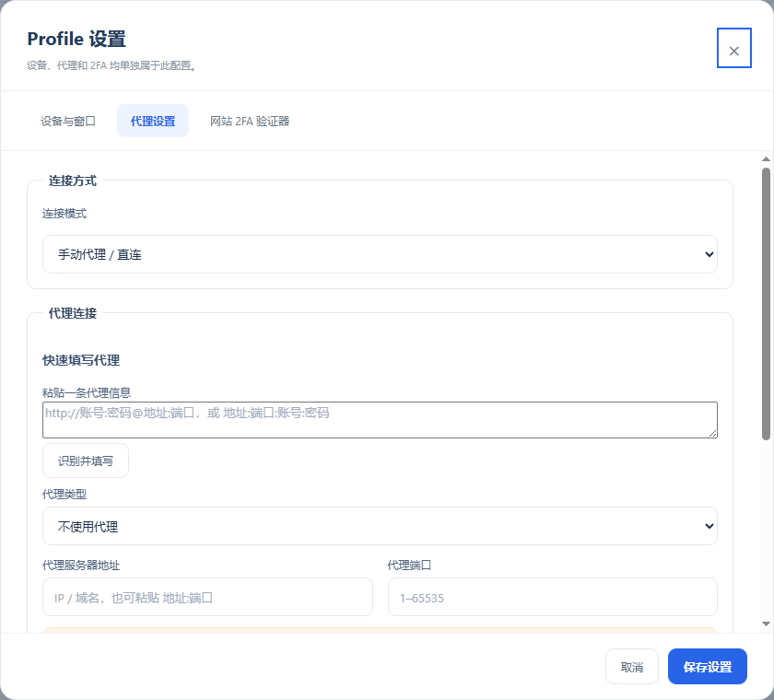Click the 取消 button
Image resolution: width=774 pixels, height=700 pixels.
point(631,667)
